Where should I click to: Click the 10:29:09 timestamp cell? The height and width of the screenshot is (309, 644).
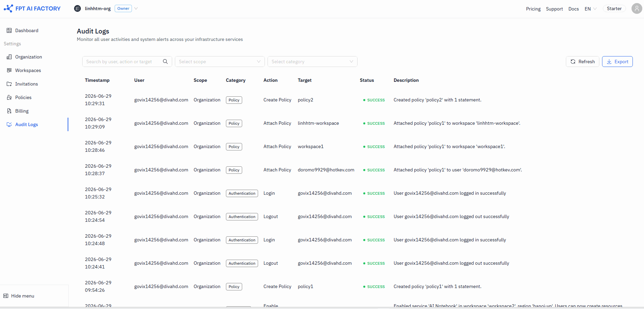pyautogui.click(x=98, y=123)
